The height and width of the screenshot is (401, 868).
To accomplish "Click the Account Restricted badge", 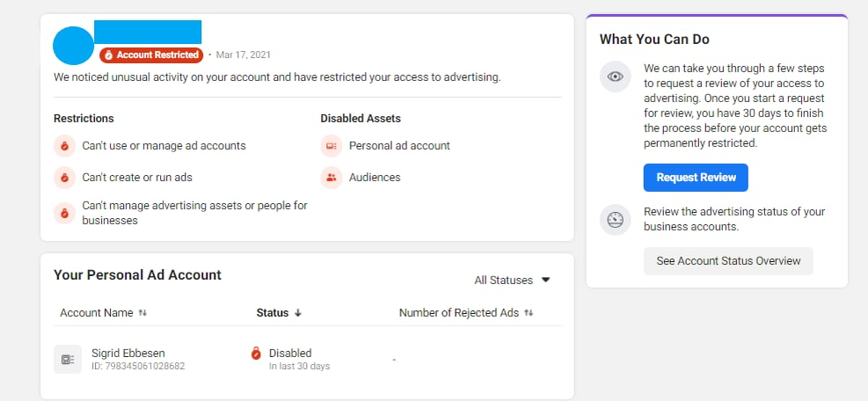I will [151, 55].
